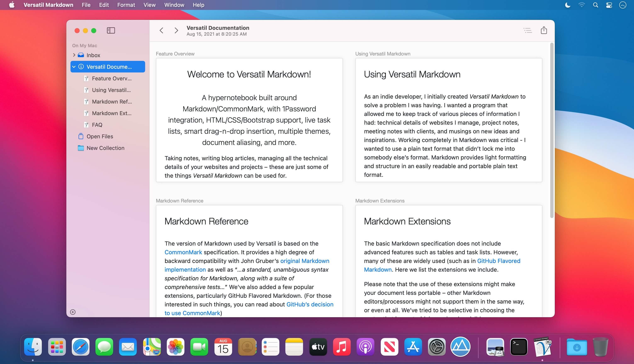The height and width of the screenshot is (364, 634).
Task: Open News from the Dock
Action: pyautogui.click(x=390, y=347)
